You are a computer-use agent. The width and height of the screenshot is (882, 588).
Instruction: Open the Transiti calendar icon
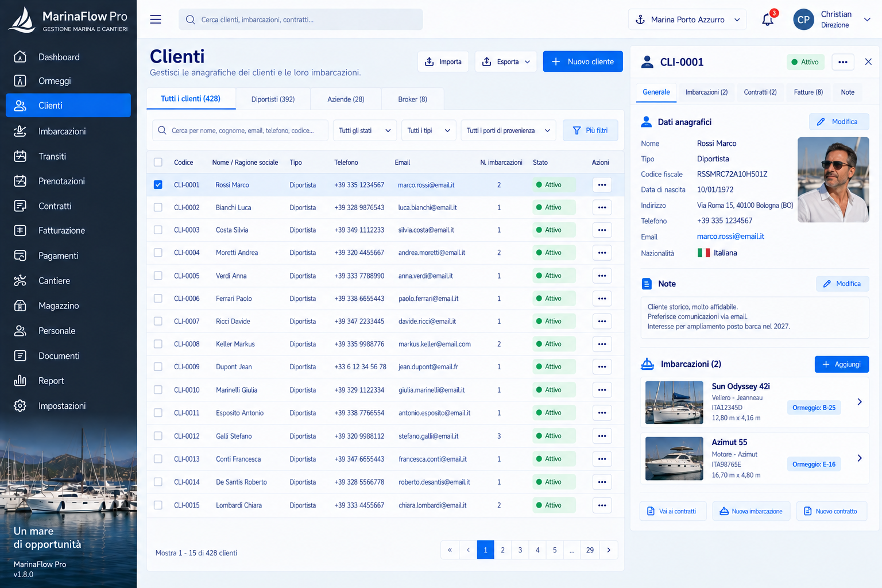click(20, 156)
